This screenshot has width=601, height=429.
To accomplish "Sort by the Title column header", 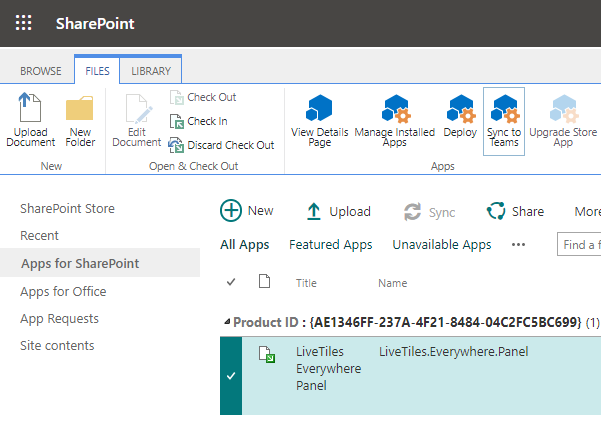I will coord(306,283).
